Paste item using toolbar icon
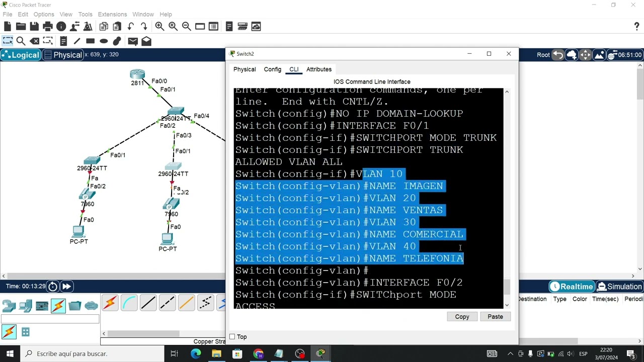Viewport: 644px width, 362px height. pos(117,26)
